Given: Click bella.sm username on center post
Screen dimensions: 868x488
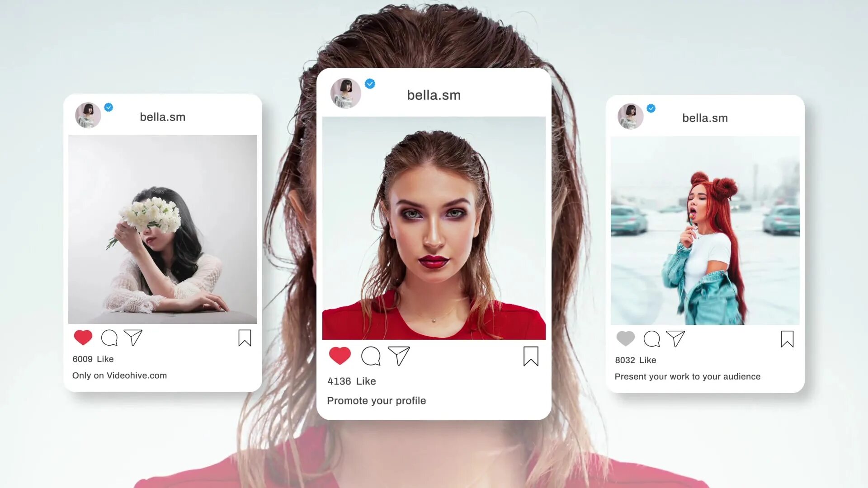Looking at the screenshot, I should 434,94.
